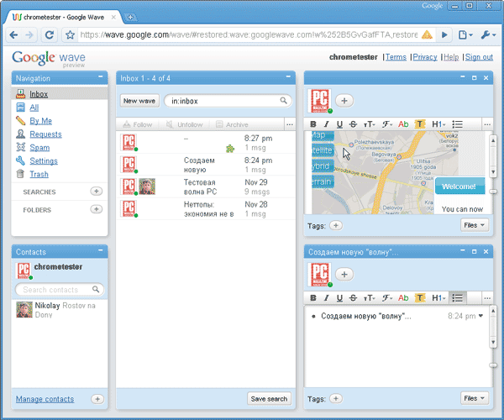Add a new folder with plus
This screenshot has width=504, height=420.
(x=96, y=209)
